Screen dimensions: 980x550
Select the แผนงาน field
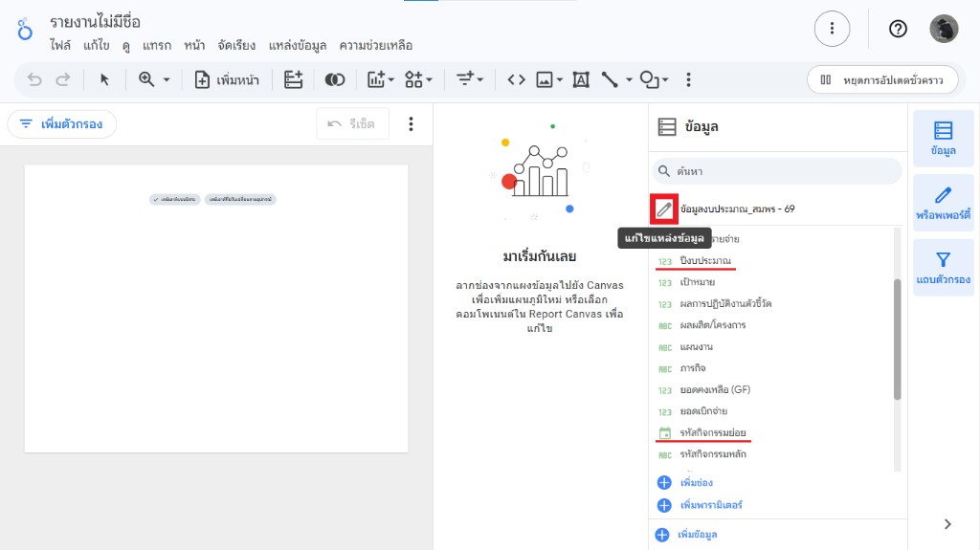[x=697, y=347]
